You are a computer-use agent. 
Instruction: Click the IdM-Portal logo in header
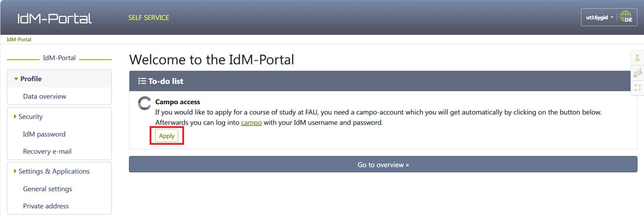[x=55, y=18]
